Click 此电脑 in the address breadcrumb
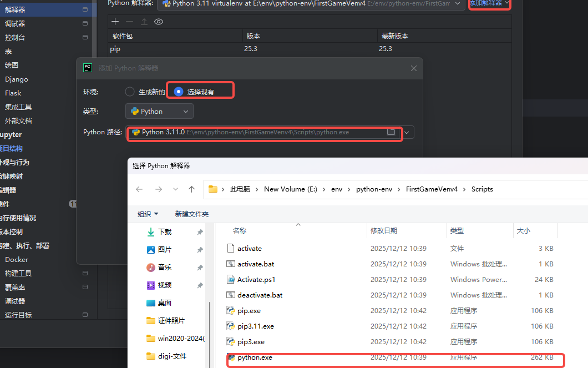Viewport: 588px width, 368px height. coord(240,189)
